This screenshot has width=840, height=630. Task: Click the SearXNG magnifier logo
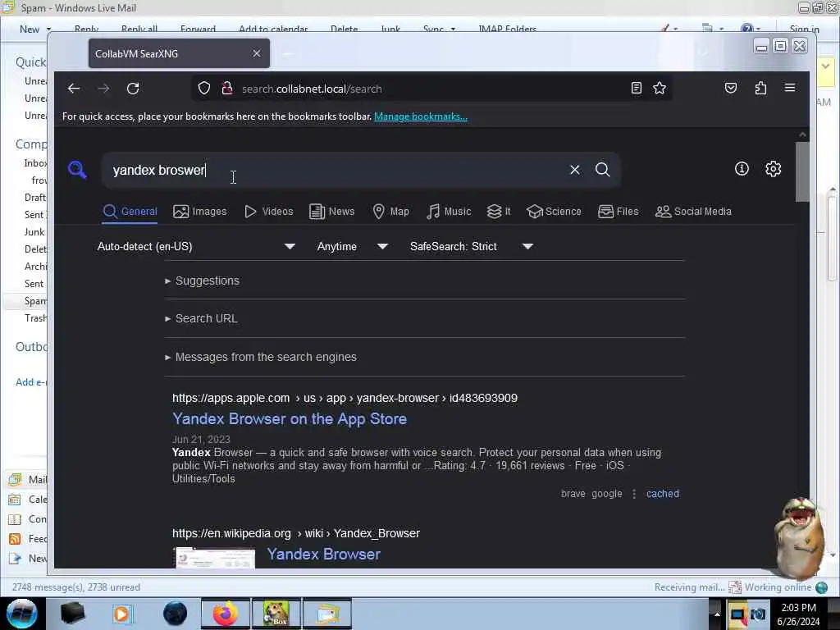78,169
